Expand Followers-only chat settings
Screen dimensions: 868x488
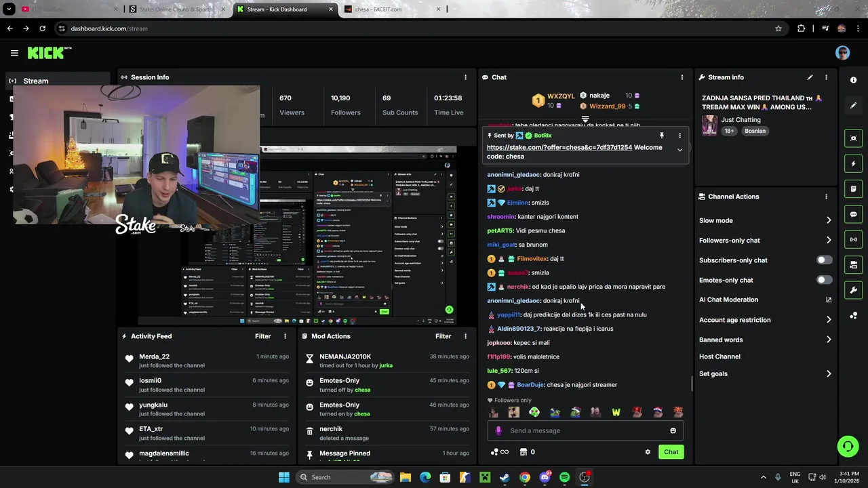[829, 240]
